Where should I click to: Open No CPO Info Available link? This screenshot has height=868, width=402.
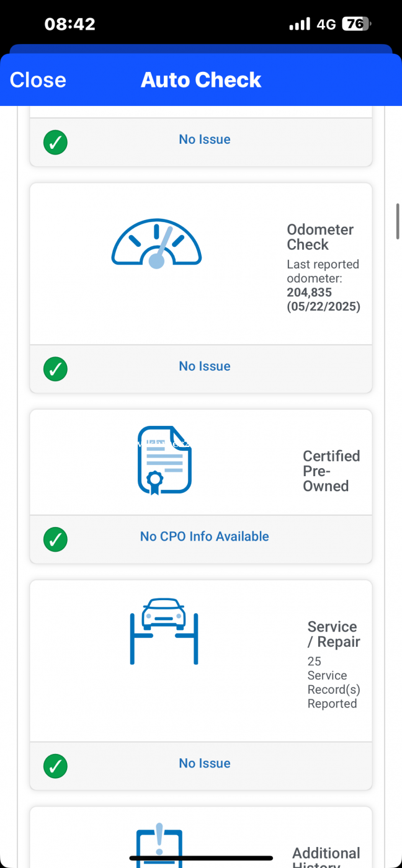coord(205,537)
